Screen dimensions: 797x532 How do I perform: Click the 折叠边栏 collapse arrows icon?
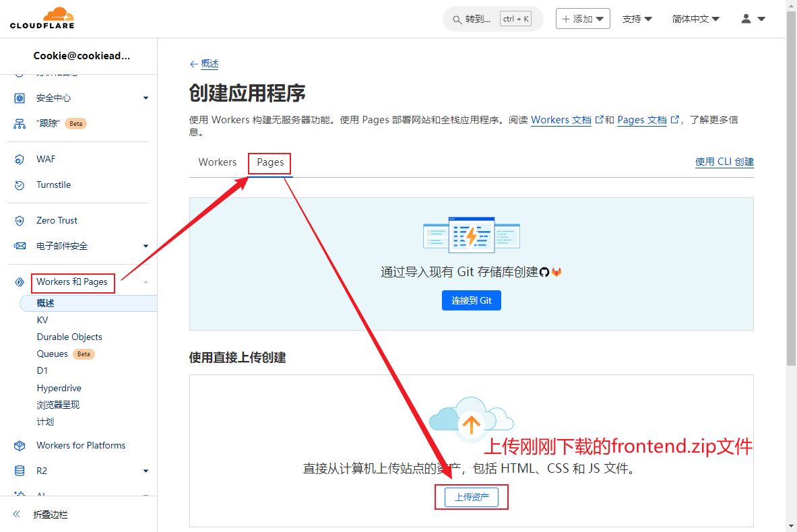(17, 514)
